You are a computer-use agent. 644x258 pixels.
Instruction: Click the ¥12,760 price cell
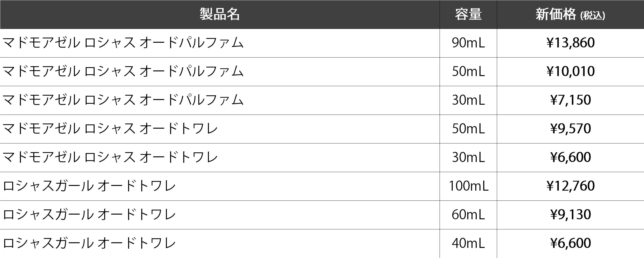pos(570,186)
